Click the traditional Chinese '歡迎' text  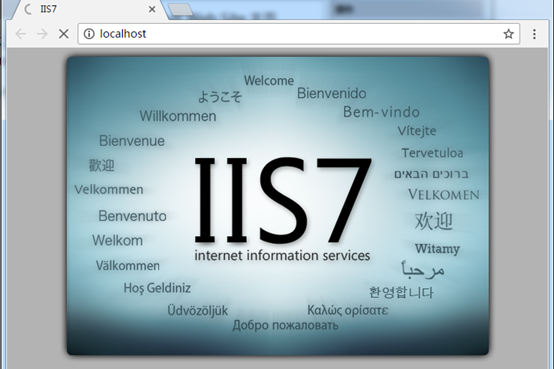click(102, 165)
